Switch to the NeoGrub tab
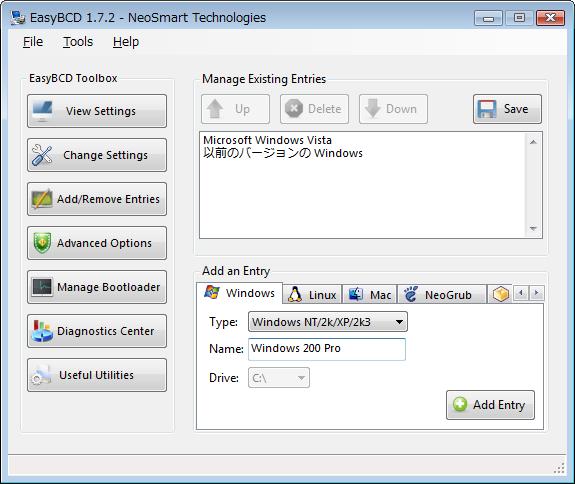 point(442,294)
